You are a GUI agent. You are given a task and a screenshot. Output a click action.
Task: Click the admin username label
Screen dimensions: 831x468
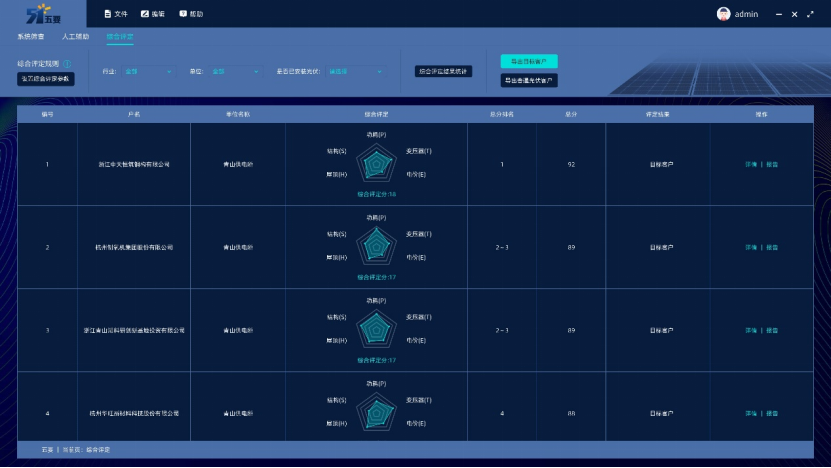(746, 14)
